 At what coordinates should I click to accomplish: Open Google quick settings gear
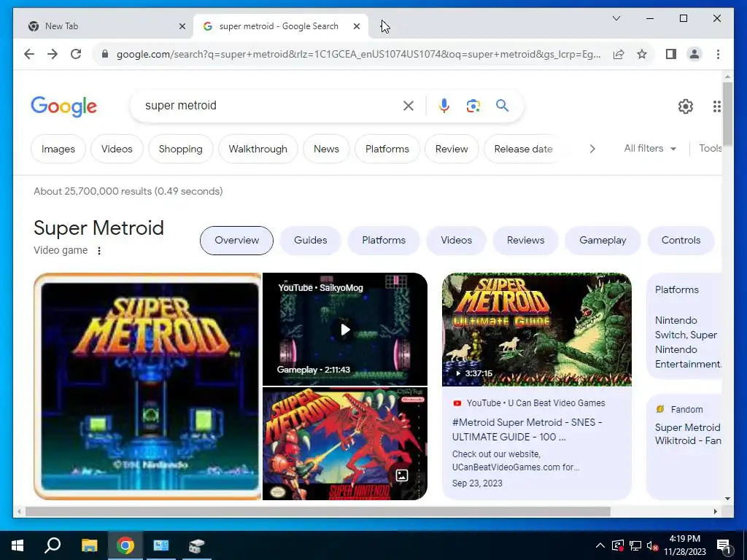pos(686,106)
